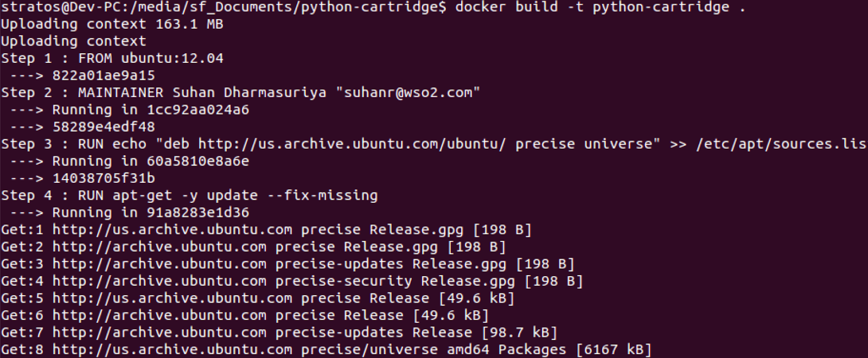The height and width of the screenshot is (358, 868).
Task: Click 'Step 1 : FROM ubuntu:12.04' line
Action: click(x=112, y=59)
